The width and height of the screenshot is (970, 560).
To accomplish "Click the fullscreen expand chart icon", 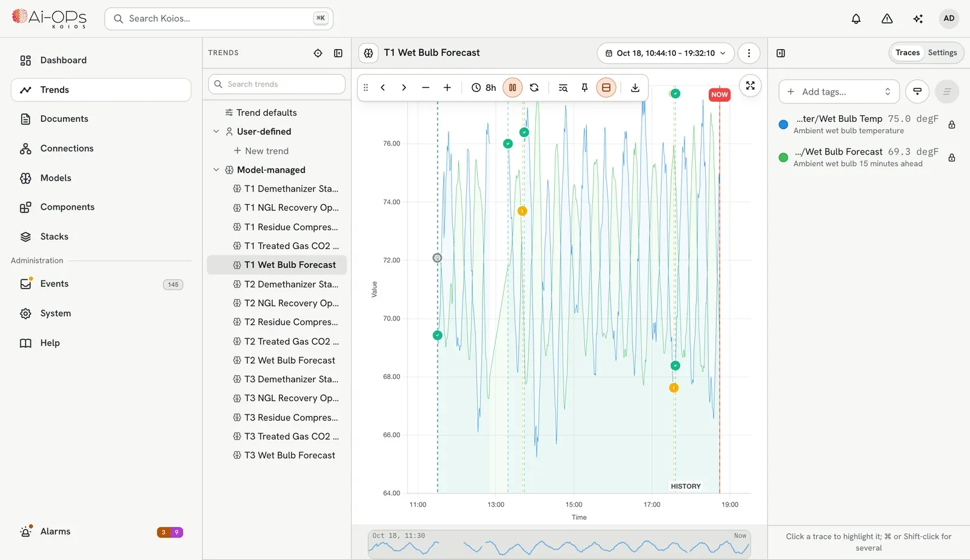I will [751, 85].
